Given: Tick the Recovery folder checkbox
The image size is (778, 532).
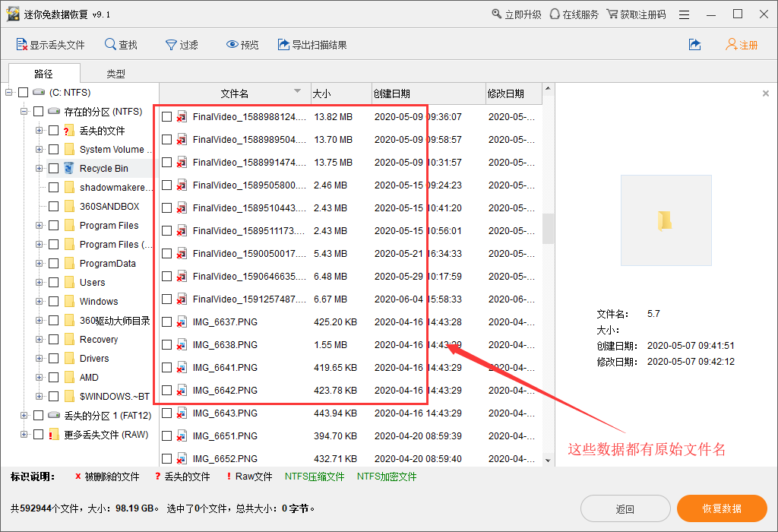Looking at the screenshot, I should click(x=54, y=340).
